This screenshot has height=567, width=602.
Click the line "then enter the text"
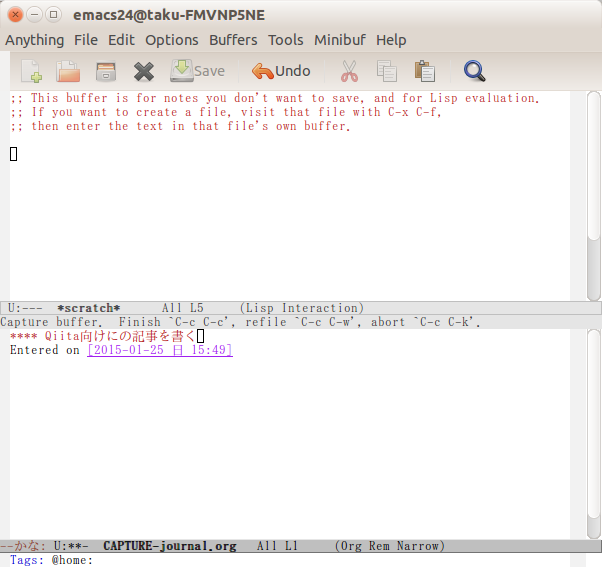coord(180,126)
